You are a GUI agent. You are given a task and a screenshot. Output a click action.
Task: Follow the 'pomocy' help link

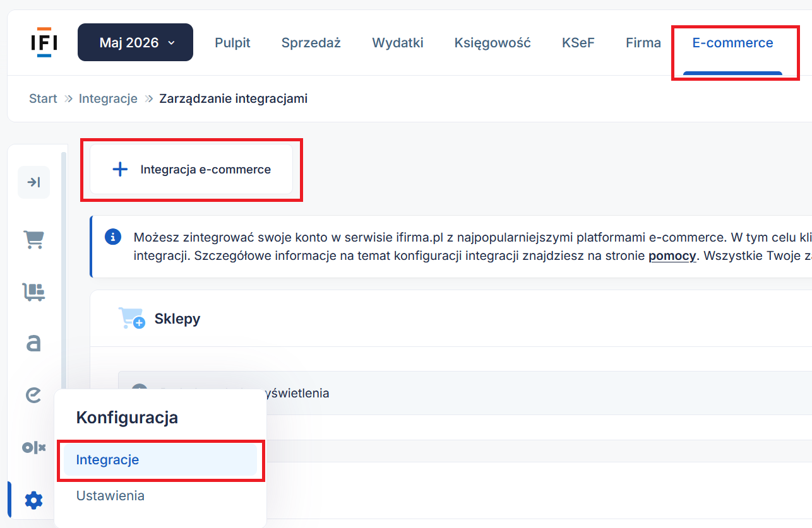672,256
